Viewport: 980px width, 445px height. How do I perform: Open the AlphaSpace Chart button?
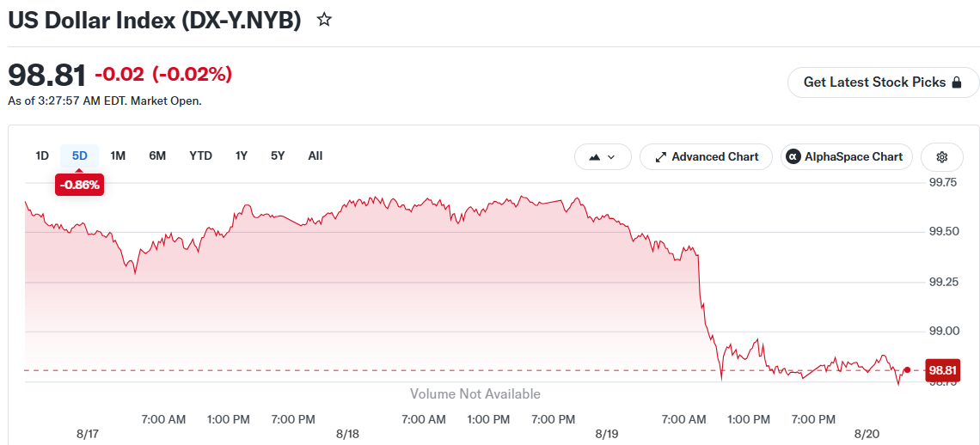(x=846, y=157)
